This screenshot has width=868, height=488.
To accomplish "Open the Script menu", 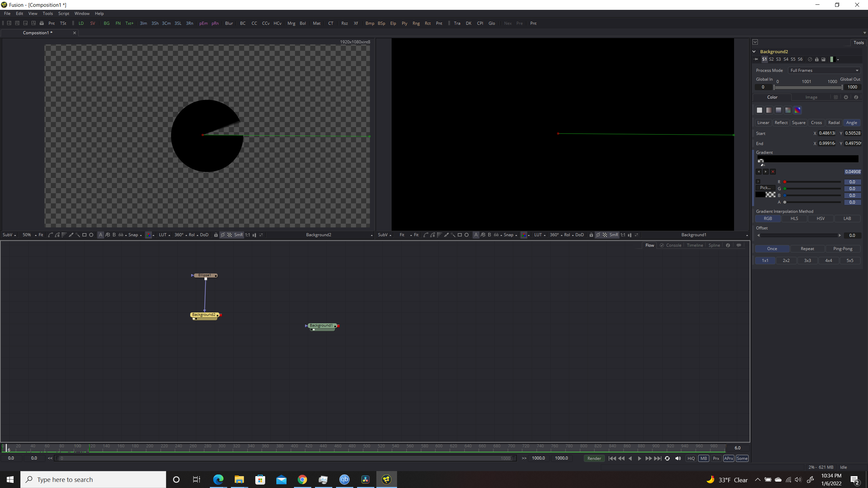I will 64,14.
